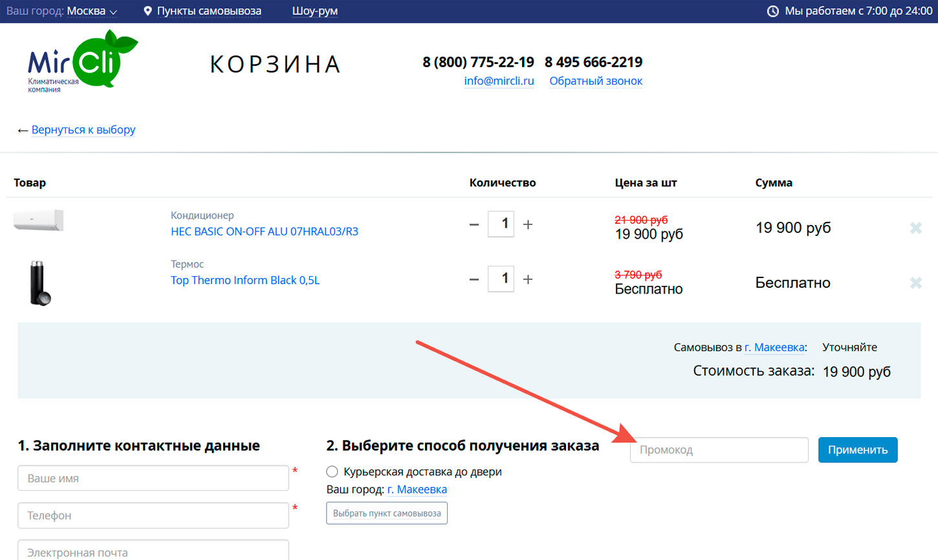
Task: Remove the Top Thermo thermos from cart
Action: pyautogui.click(x=915, y=283)
